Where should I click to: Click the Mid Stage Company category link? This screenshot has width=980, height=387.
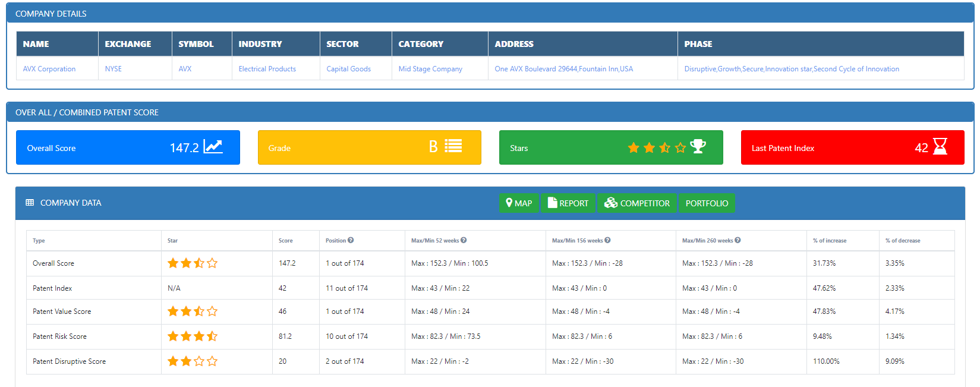[430, 69]
